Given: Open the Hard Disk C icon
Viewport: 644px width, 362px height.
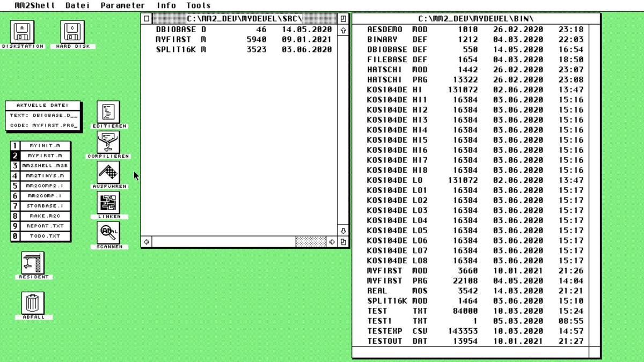Looking at the screenshot, I should 72,32.
